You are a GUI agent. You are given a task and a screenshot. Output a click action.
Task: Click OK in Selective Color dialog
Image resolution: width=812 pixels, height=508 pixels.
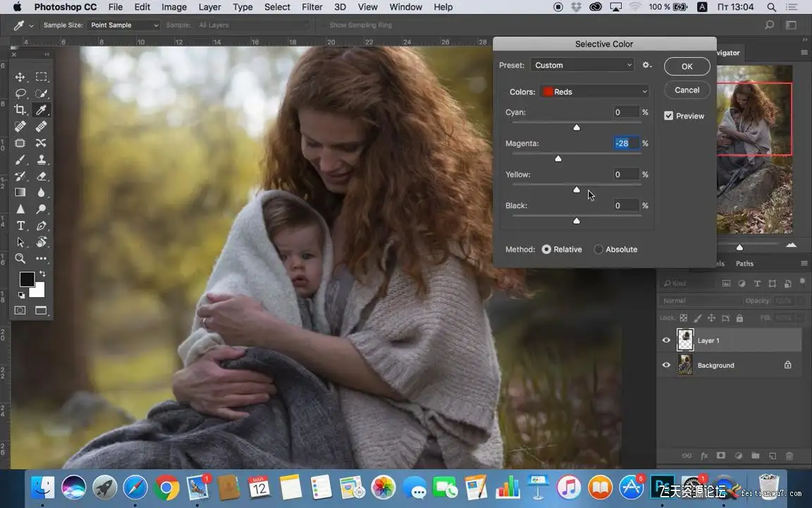coord(687,66)
